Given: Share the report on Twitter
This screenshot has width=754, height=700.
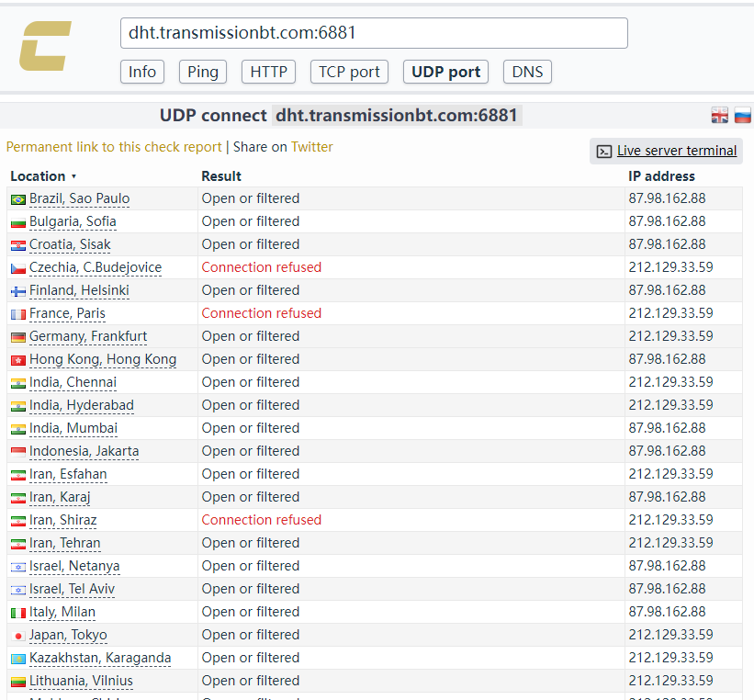Looking at the screenshot, I should (312, 147).
